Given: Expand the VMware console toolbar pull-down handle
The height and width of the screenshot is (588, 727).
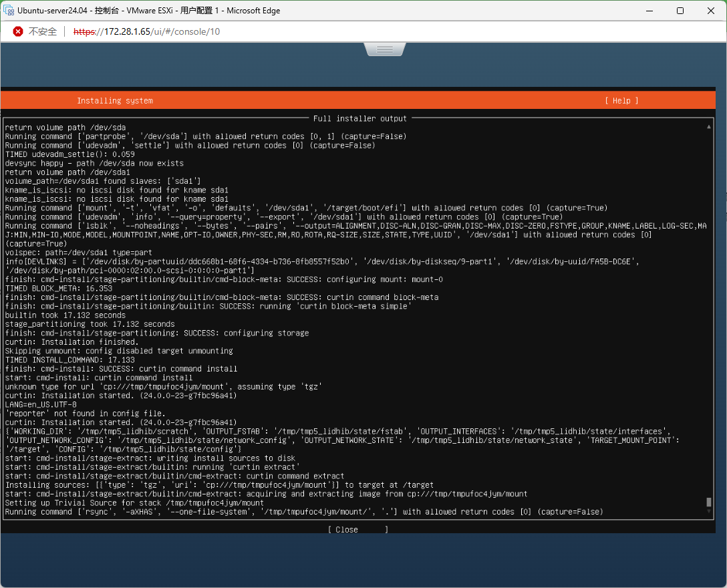Looking at the screenshot, I should click(x=385, y=50).
